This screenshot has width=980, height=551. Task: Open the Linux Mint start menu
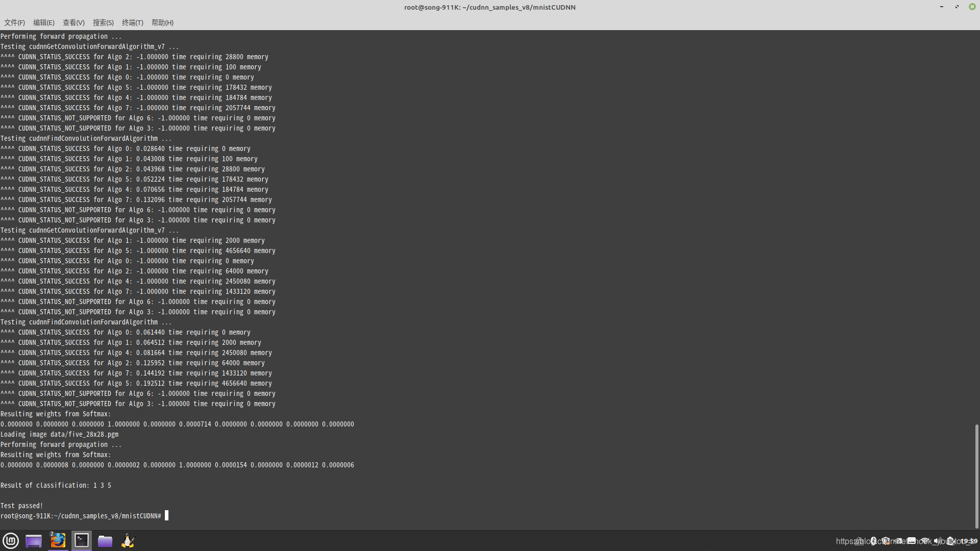(11, 541)
